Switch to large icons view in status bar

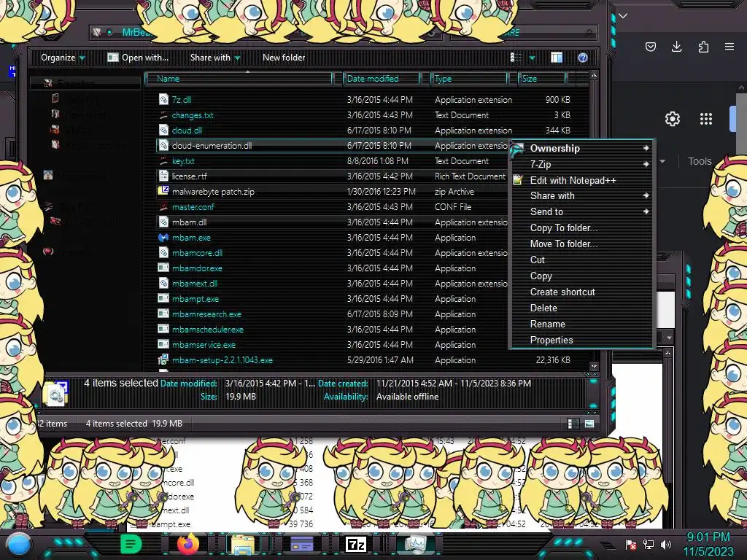589,424
